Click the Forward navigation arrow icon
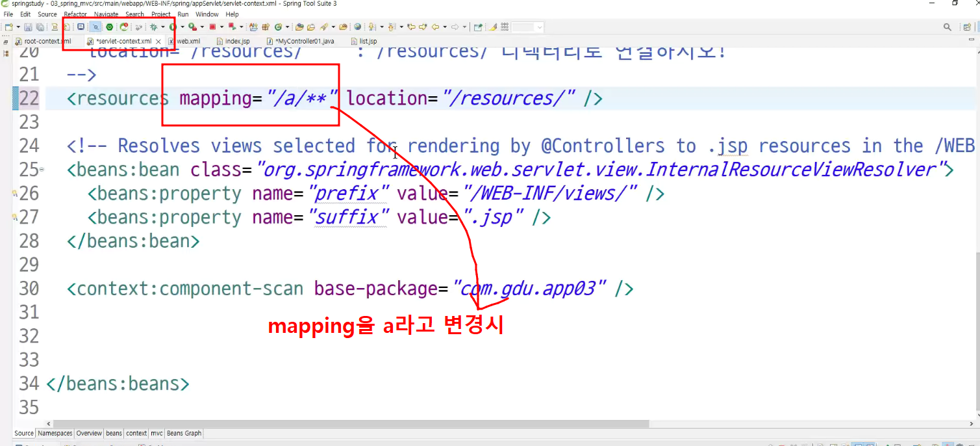The width and height of the screenshot is (980, 446). tap(455, 27)
